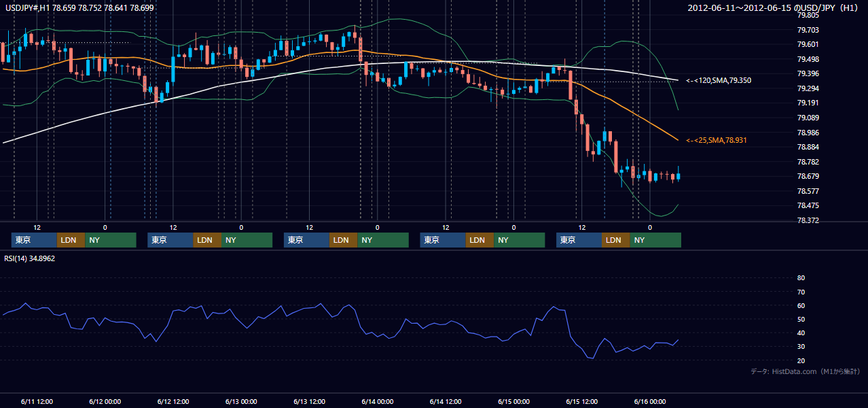
Task: Click price axis value 78.475
Action: pyautogui.click(x=808, y=205)
